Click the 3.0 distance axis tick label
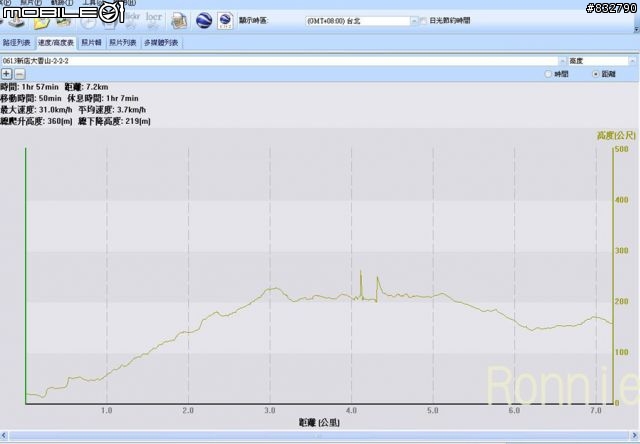The width and height of the screenshot is (640, 444). [x=270, y=410]
